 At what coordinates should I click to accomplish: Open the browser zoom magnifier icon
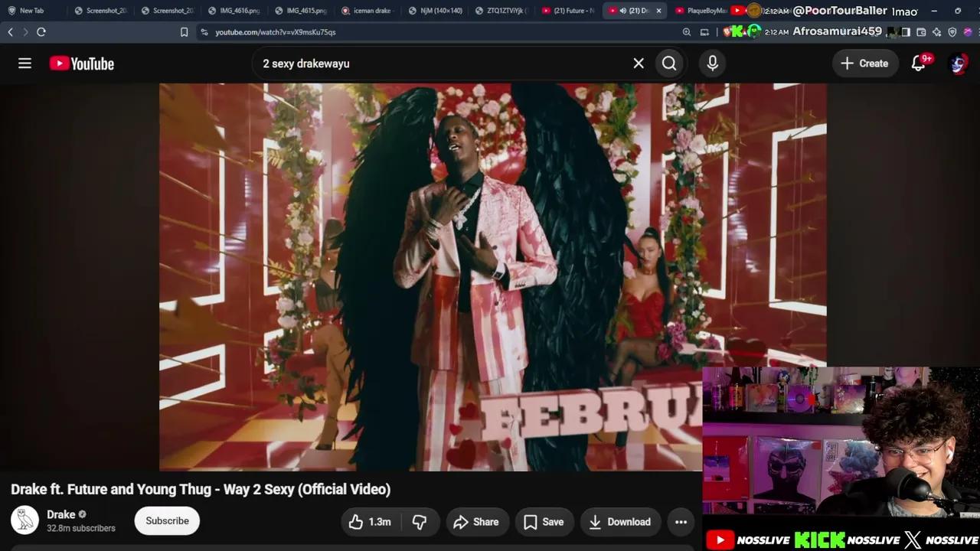tap(687, 32)
